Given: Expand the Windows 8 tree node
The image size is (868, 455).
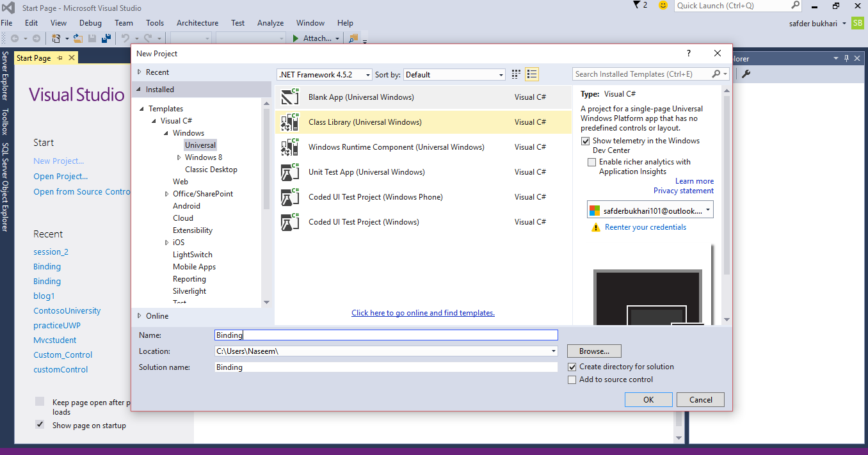Looking at the screenshot, I should pyautogui.click(x=179, y=157).
